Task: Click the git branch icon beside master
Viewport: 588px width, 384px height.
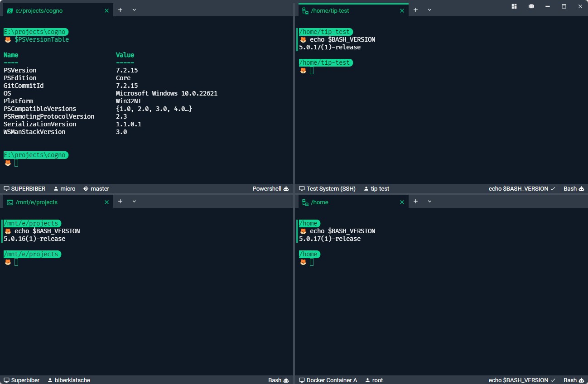Action: (x=86, y=189)
